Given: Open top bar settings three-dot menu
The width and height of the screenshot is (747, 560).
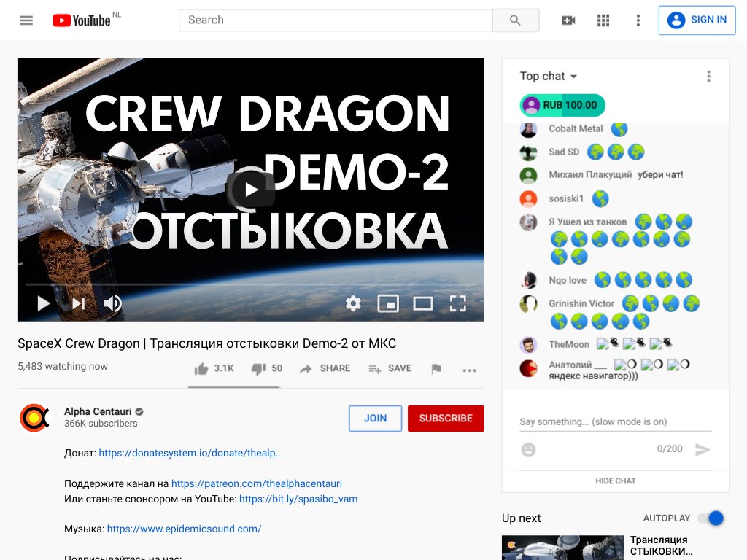Looking at the screenshot, I should coord(638,20).
